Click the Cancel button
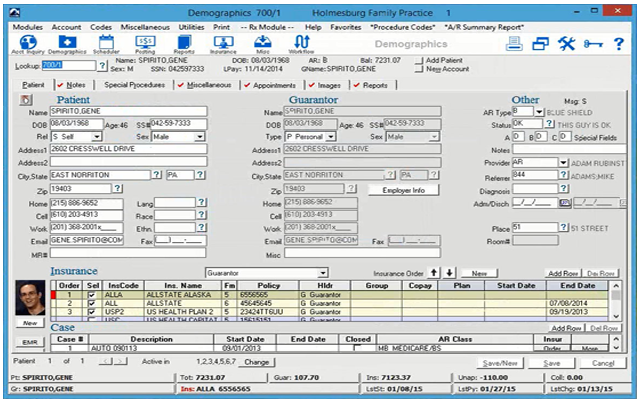 (x=603, y=363)
